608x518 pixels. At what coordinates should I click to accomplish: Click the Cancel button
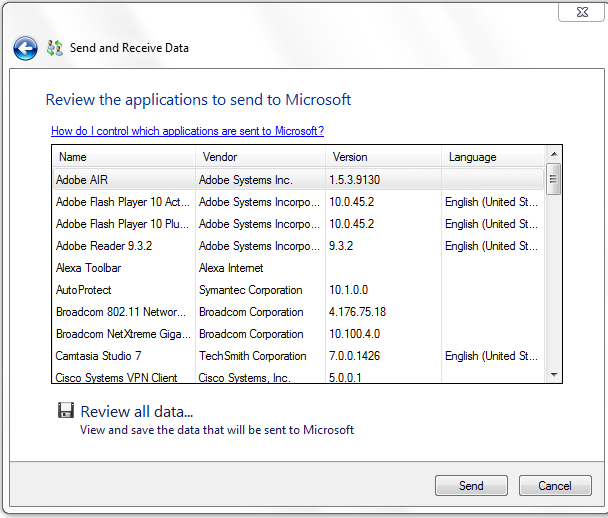555,485
